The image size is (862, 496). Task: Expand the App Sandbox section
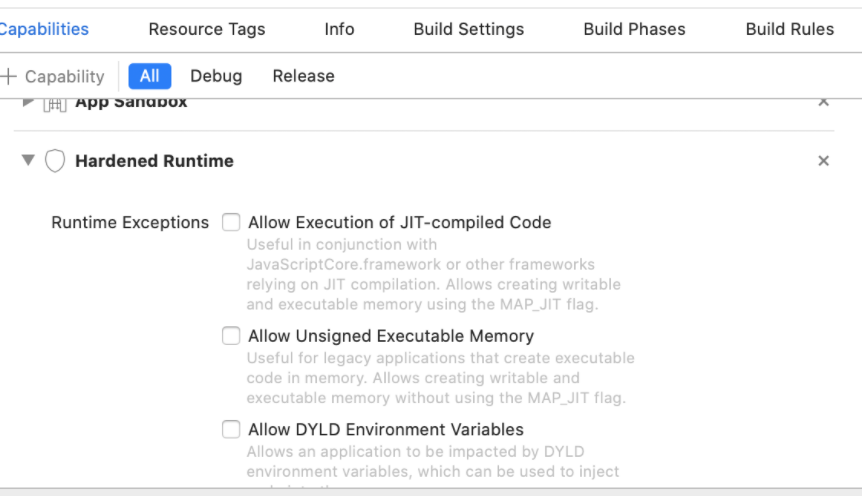[x=28, y=103]
